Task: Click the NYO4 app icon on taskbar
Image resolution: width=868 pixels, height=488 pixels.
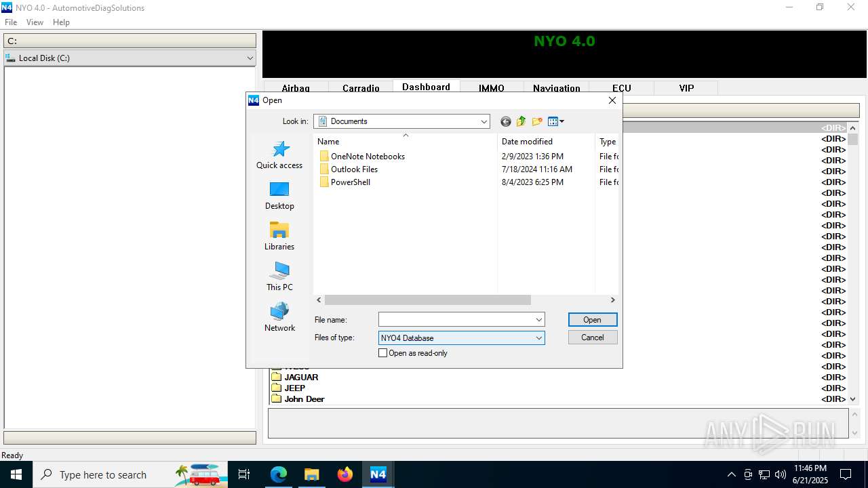Action: (378, 474)
